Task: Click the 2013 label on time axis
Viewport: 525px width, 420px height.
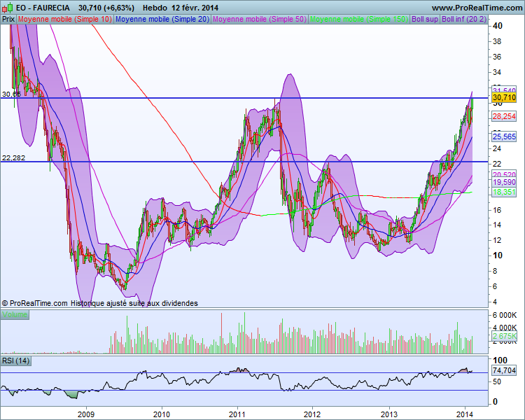Action: pyautogui.click(x=389, y=414)
